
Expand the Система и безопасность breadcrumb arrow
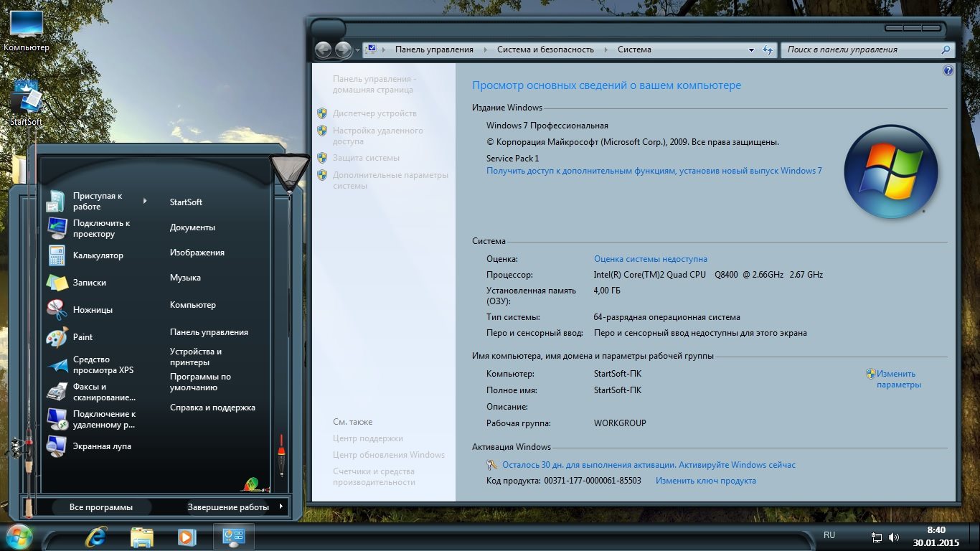point(606,50)
